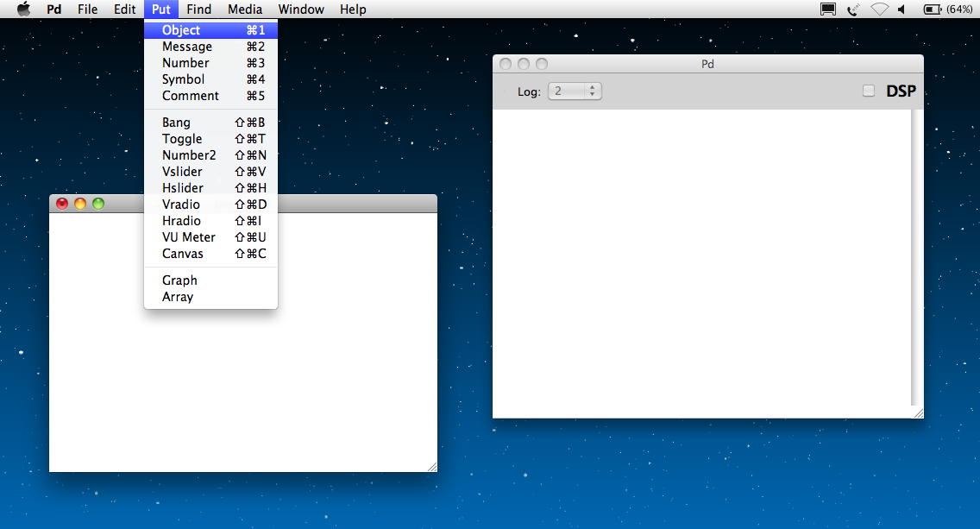The image size is (980, 529).
Task: Open the Log level dropdown
Action: pos(575,91)
